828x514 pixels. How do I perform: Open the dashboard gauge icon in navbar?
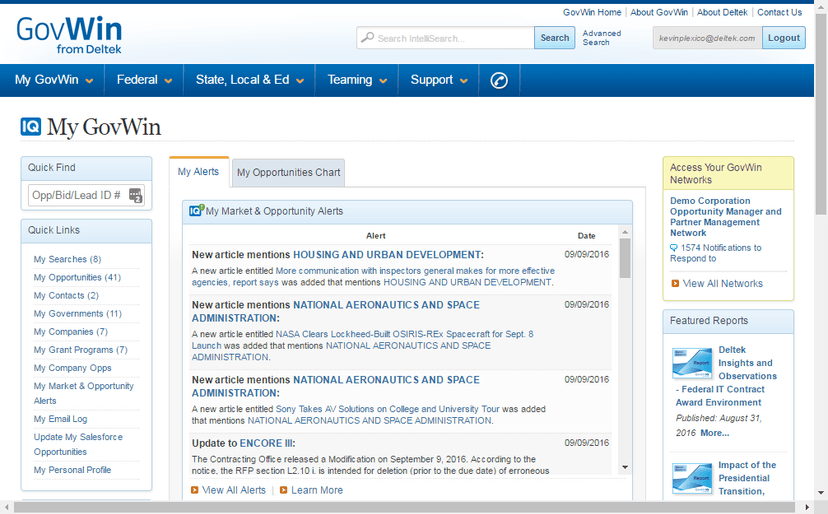tap(499, 80)
